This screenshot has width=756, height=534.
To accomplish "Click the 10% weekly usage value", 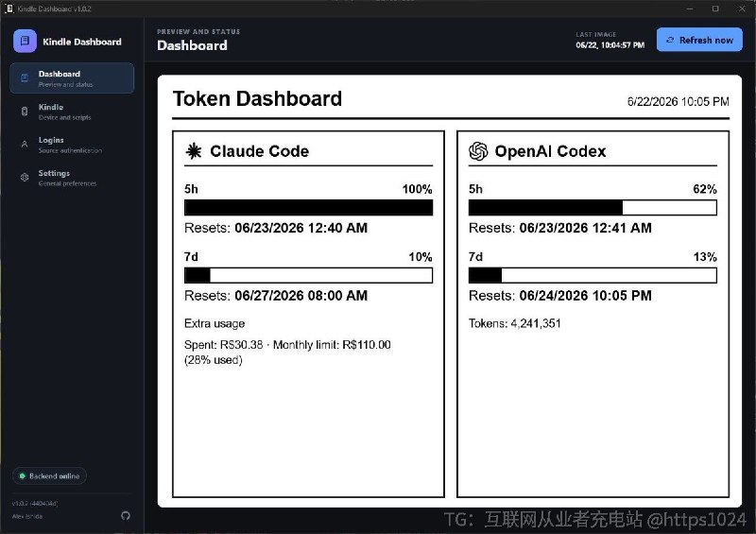I will pyautogui.click(x=421, y=257).
